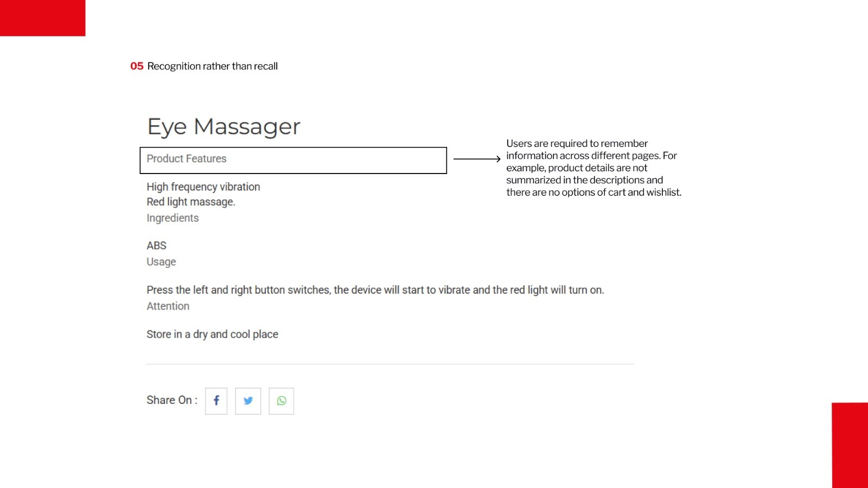Viewport: 868px width, 488px height.
Task: Share the product via WhatsApp
Action: [x=282, y=401]
